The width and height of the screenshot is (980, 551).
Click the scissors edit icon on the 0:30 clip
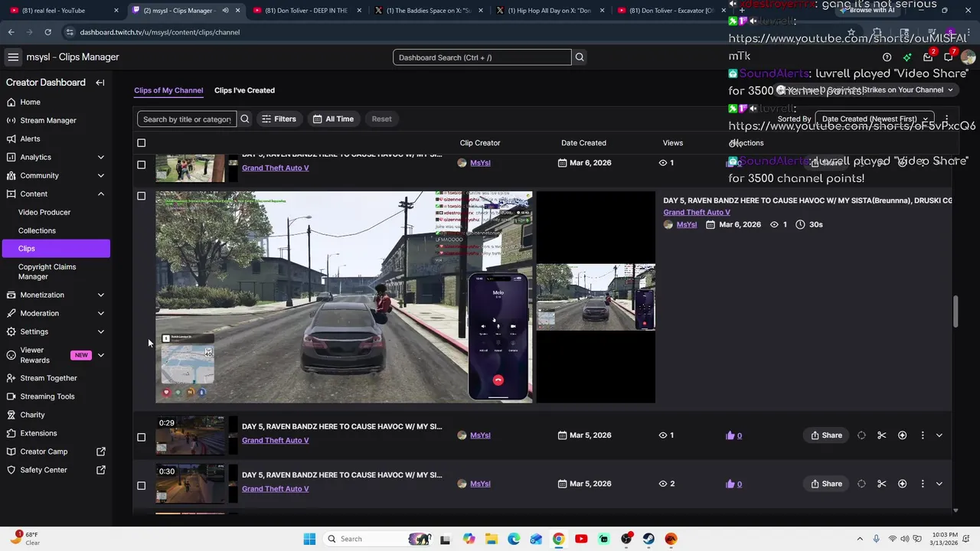tap(882, 484)
